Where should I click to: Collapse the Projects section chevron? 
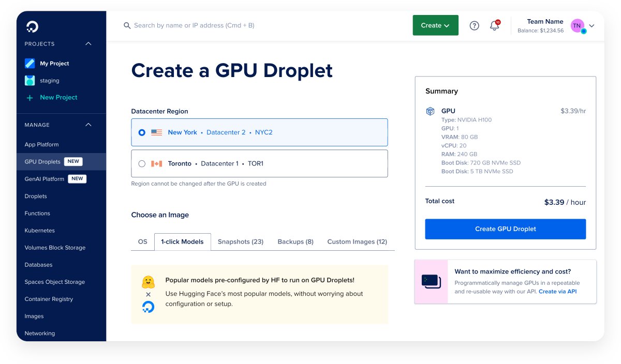(88, 44)
